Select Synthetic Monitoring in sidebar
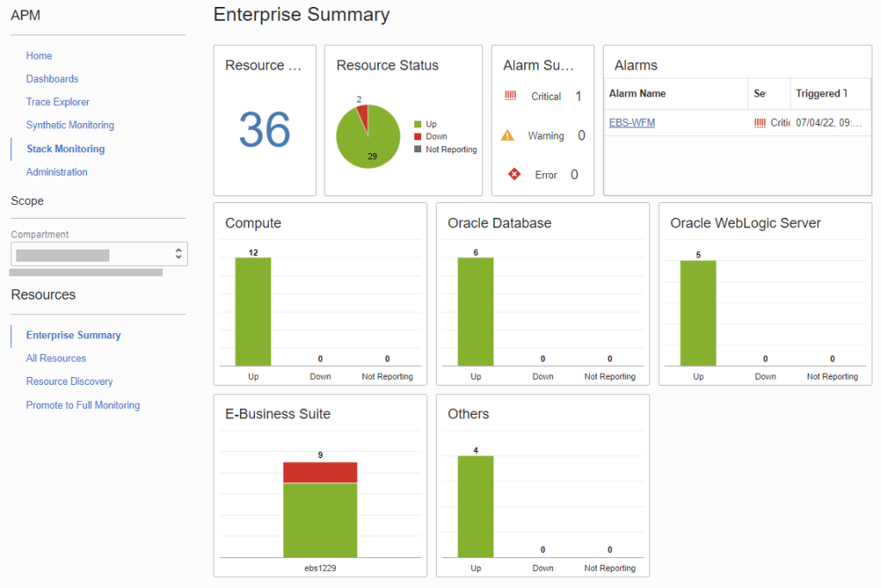The height and width of the screenshot is (588, 881). tap(70, 126)
